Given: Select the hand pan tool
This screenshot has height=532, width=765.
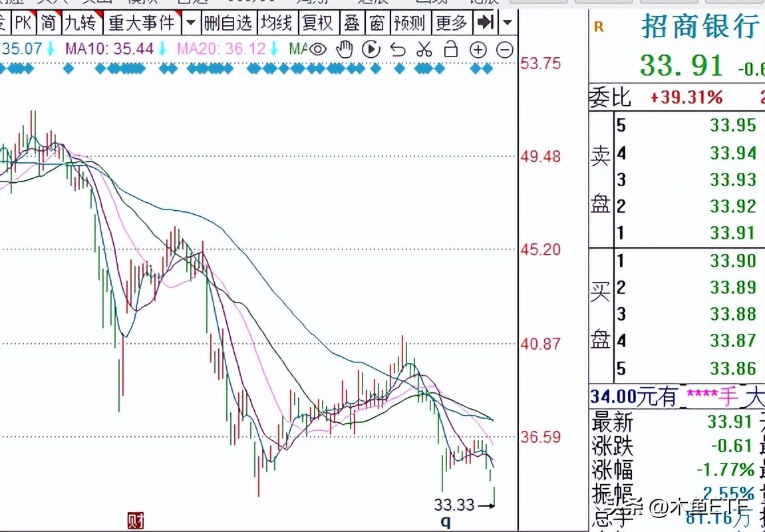Looking at the screenshot, I should click(344, 49).
